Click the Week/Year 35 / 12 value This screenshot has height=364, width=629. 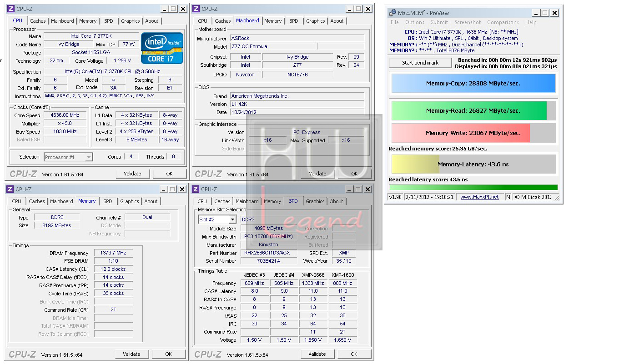click(x=344, y=261)
